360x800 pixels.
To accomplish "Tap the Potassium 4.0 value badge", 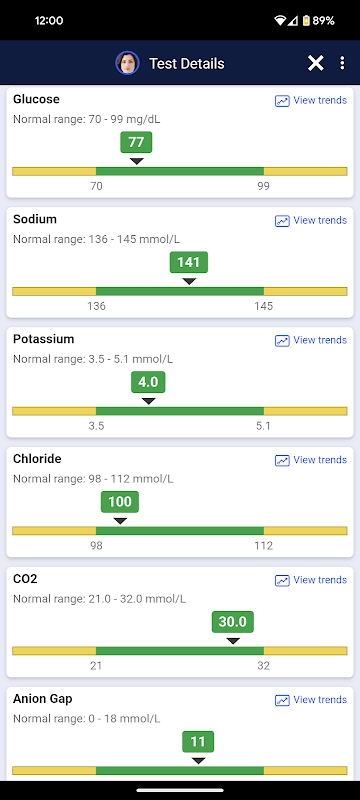I will (148, 382).
